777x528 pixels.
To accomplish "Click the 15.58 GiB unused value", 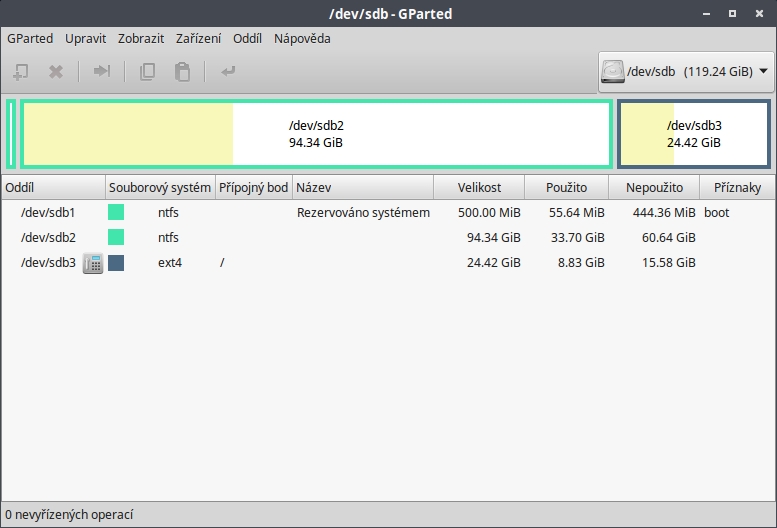I will (669, 263).
